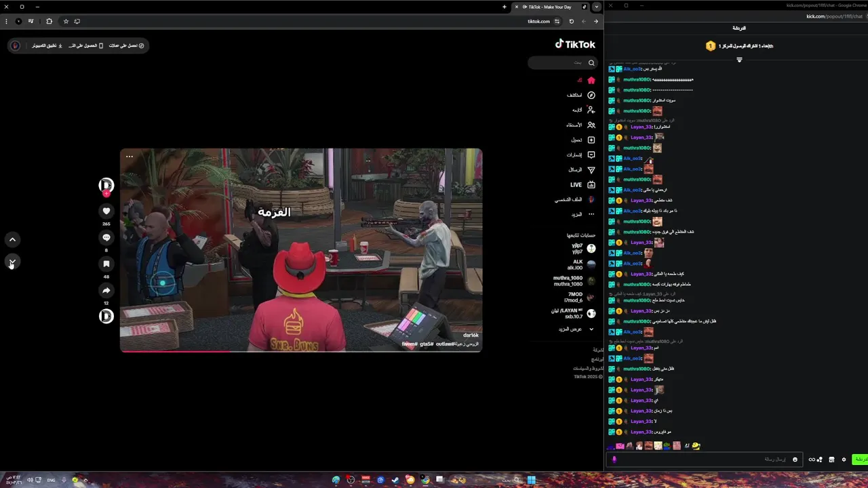
Task: Click the browser back arrow
Action: click(x=596, y=21)
